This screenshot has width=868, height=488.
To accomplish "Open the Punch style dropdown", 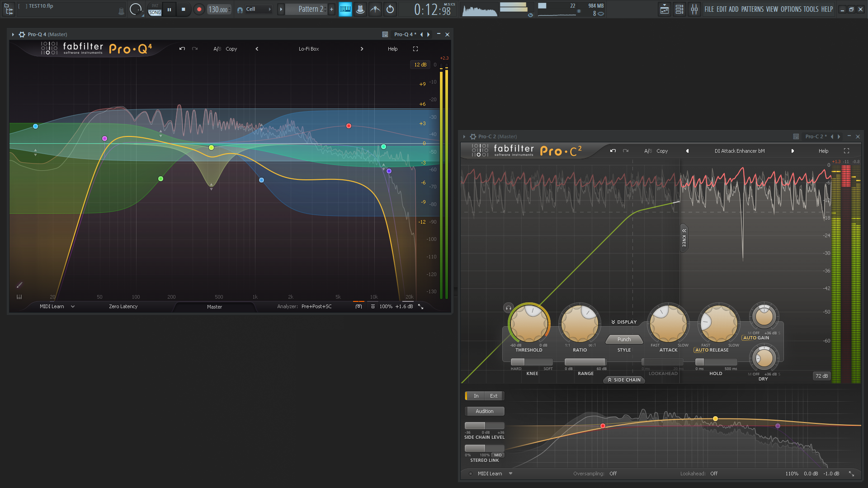I will point(624,339).
